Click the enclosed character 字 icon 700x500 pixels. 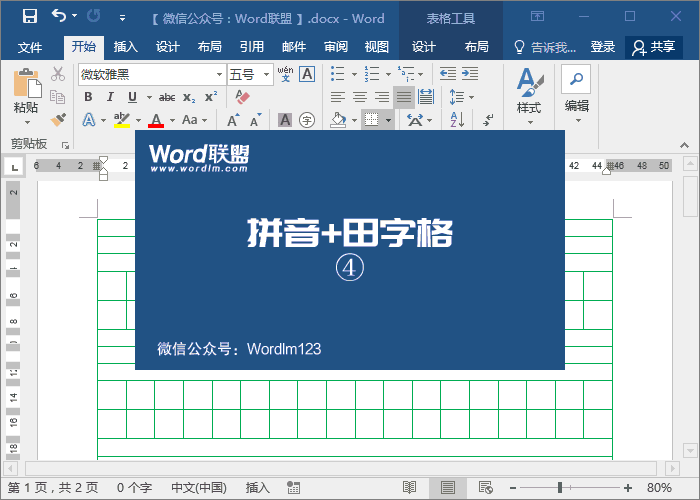[307, 120]
